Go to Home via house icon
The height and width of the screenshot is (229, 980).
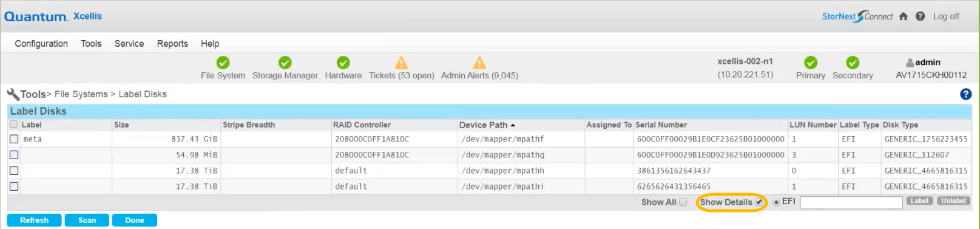[x=904, y=16]
